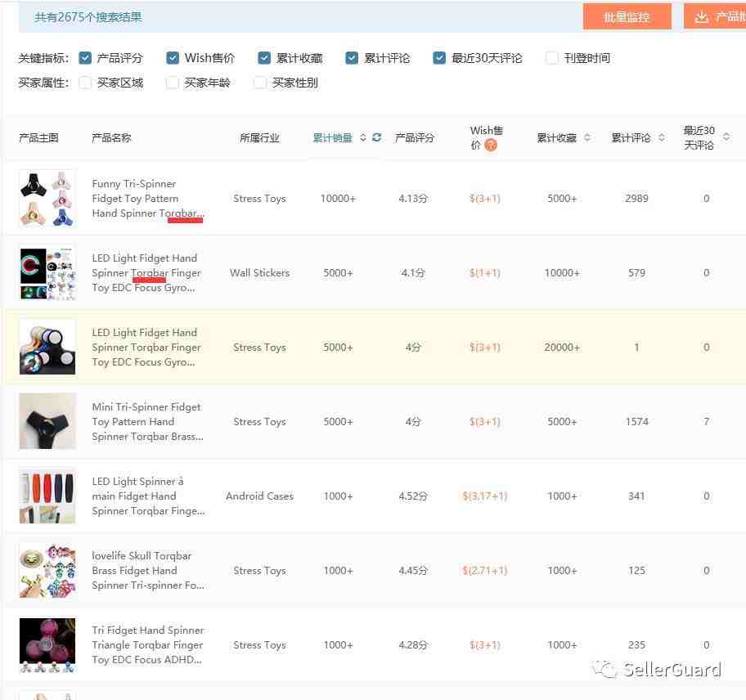Sort by the 累计评论 column arrows
The image size is (746, 700).
(662, 137)
